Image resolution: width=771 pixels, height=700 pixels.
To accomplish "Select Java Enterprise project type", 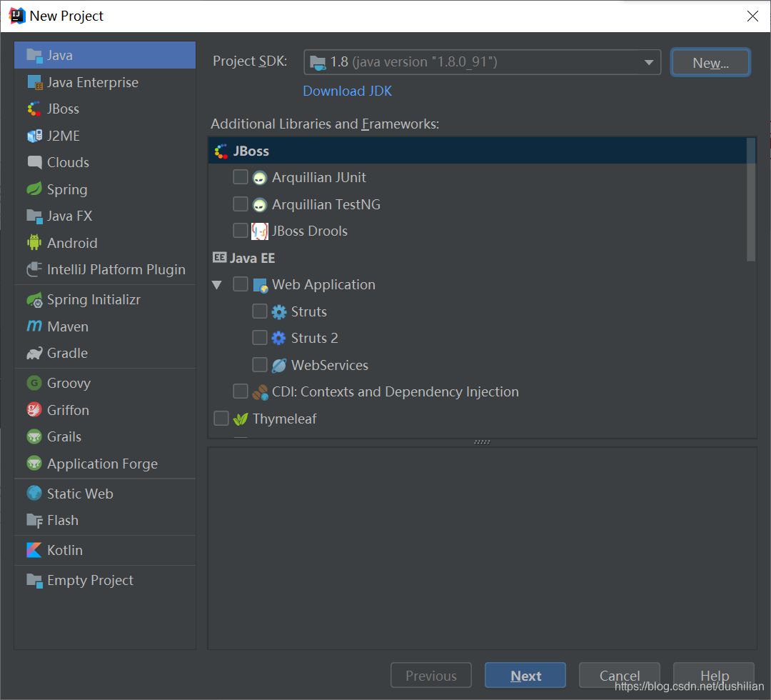I will [105, 83].
